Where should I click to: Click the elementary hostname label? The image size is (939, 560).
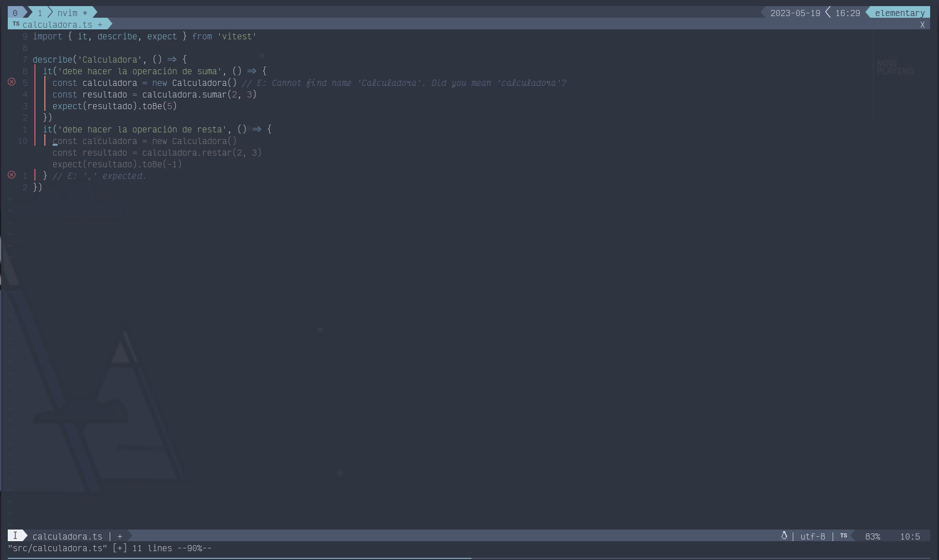pyautogui.click(x=899, y=13)
